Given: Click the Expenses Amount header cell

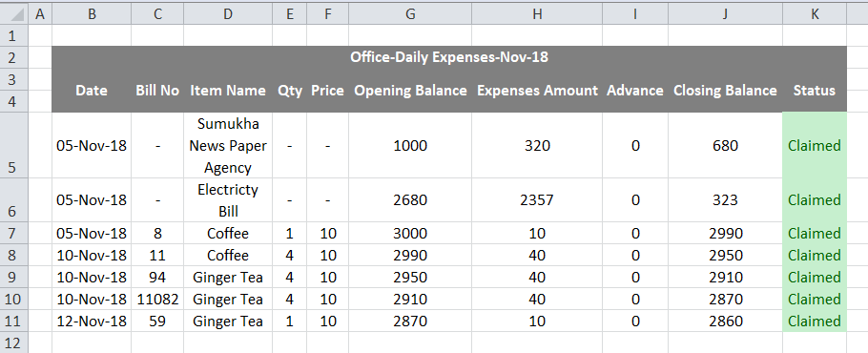Looking at the screenshot, I should [537, 91].
